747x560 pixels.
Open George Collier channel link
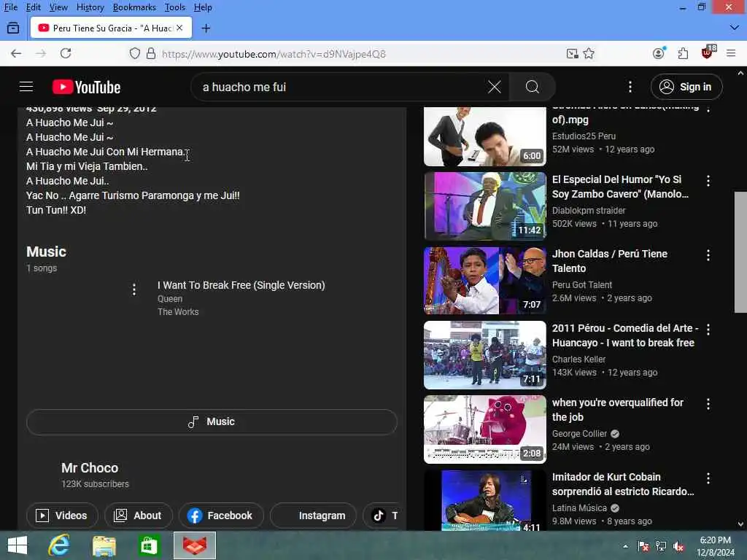(579, 434)
